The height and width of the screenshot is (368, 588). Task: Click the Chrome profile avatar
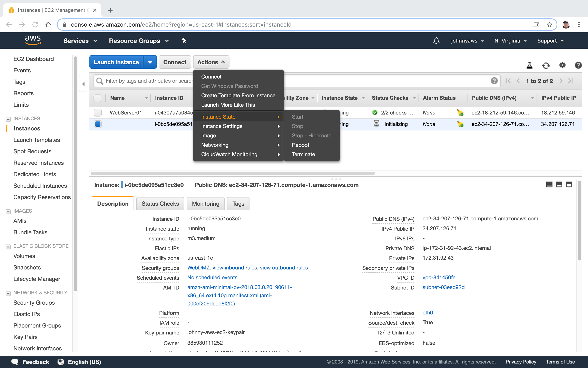coord(566,25)
